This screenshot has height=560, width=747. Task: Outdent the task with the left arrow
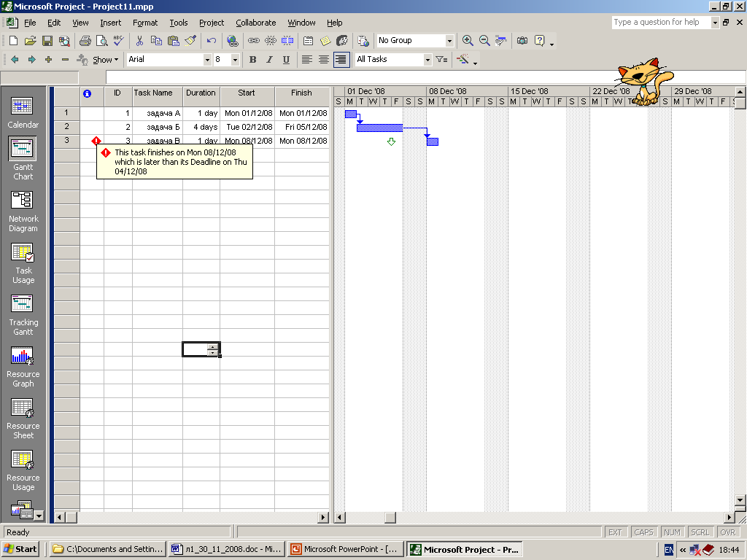point(15,60)
